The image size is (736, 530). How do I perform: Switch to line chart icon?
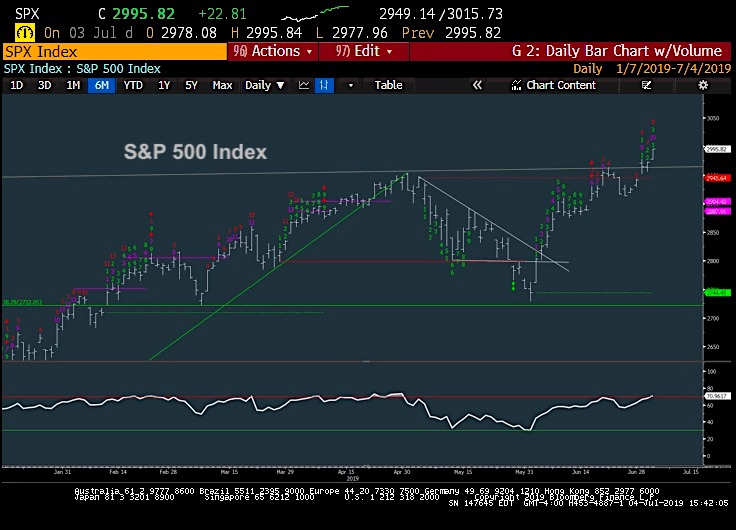[x=303, y=85]
